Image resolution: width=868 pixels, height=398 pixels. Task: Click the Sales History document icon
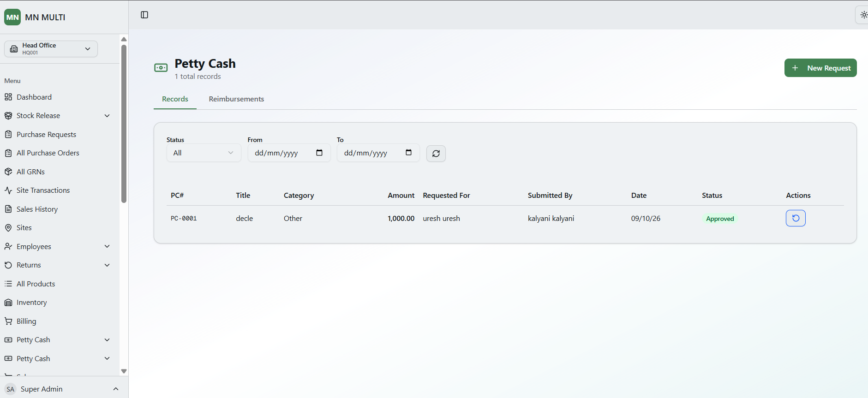tap(8, 209)
